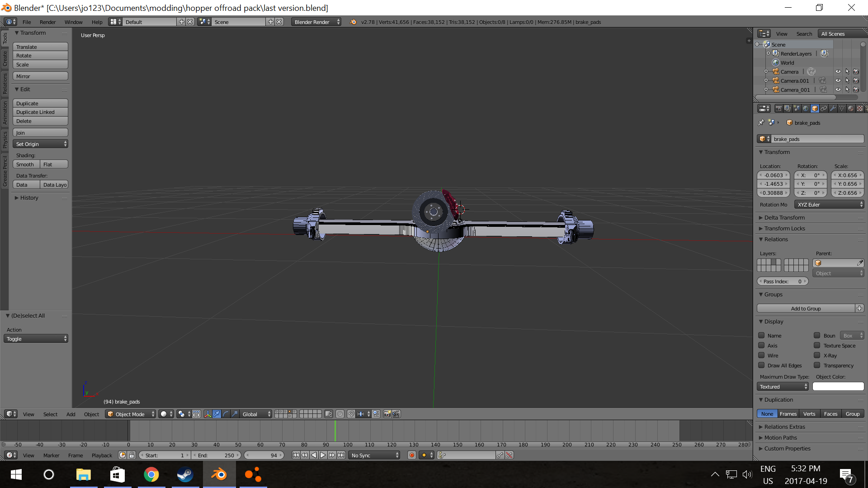The width and height of the screenshot is (868, 488).
Task: Open the Global orientation dropdown
Action: pos(256,414)
